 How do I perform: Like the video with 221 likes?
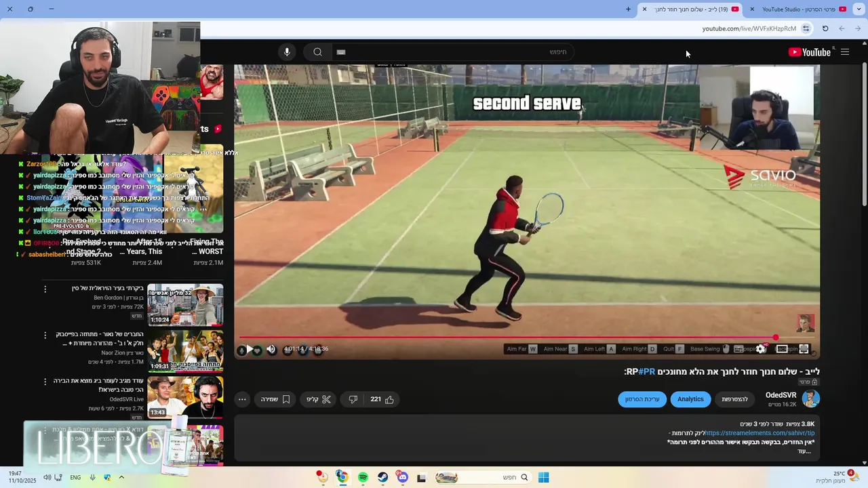click(x=382, y=399)
